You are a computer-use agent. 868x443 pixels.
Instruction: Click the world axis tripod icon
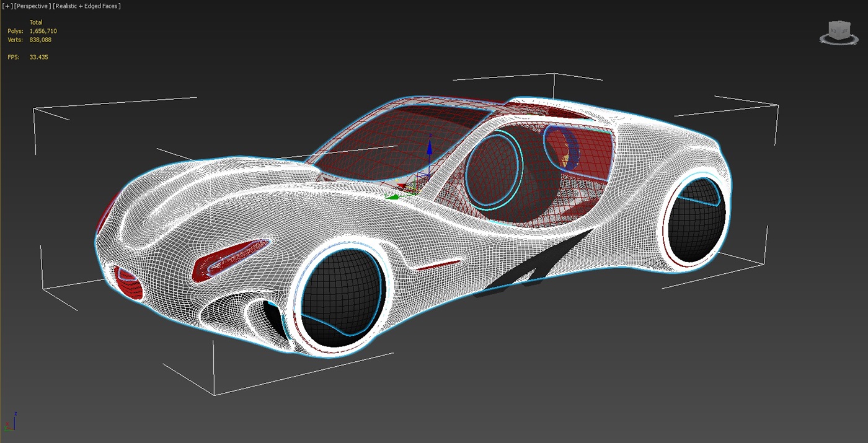click(x=10, y=423)
